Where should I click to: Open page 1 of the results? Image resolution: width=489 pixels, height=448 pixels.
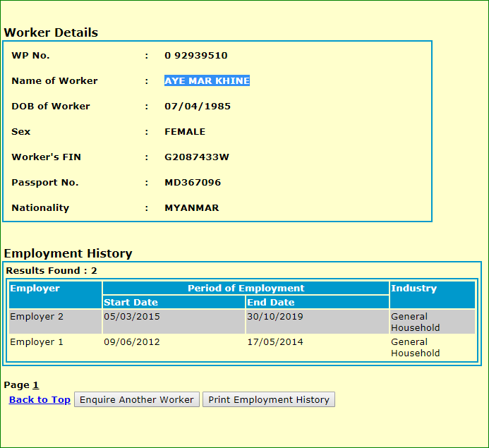pos(35,385)
